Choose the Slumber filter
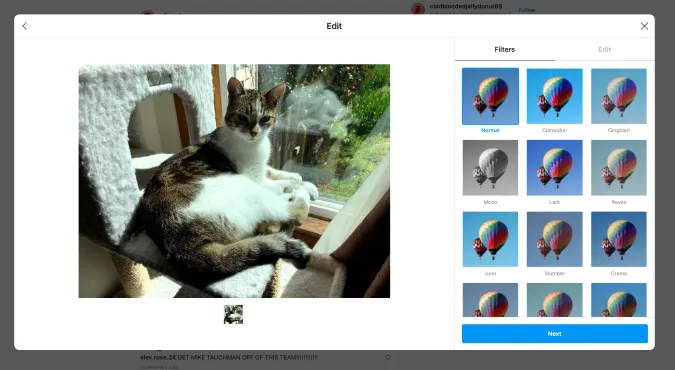This screenshot has width=675, height=370. pyautogui.click(x=554, y=239)
